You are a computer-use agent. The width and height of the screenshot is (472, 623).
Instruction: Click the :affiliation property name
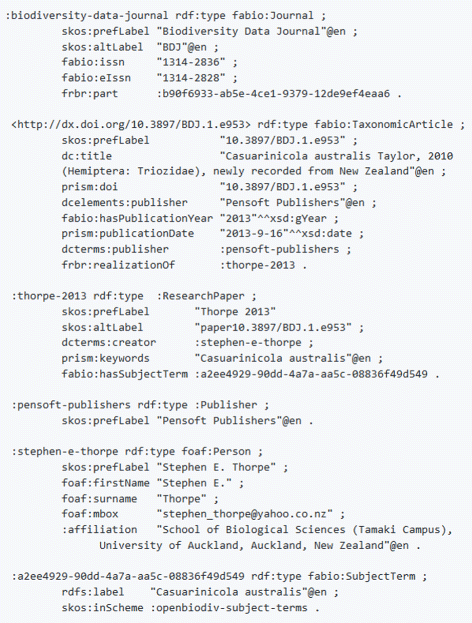click(99, 530)
